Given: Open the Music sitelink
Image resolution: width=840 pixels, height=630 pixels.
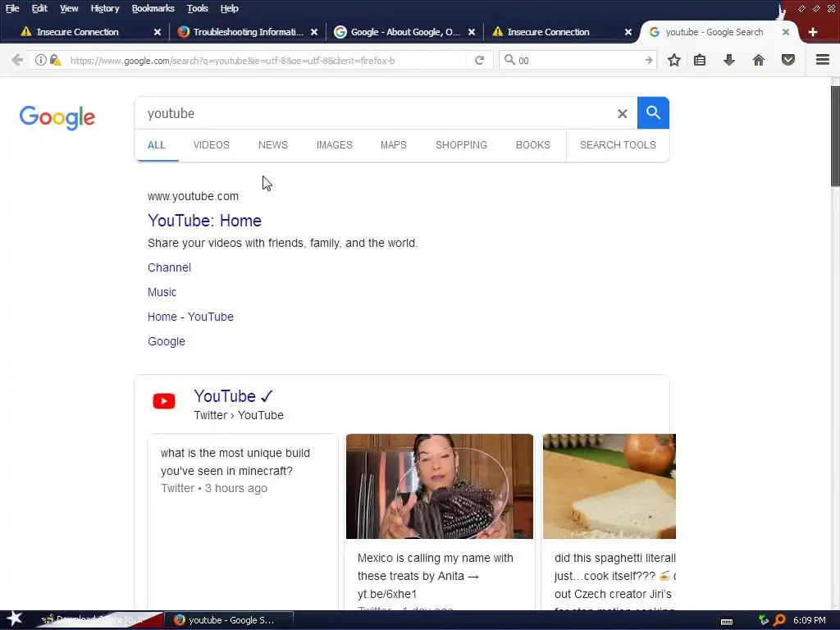Looking at the screenshot, I should [162, 292].
